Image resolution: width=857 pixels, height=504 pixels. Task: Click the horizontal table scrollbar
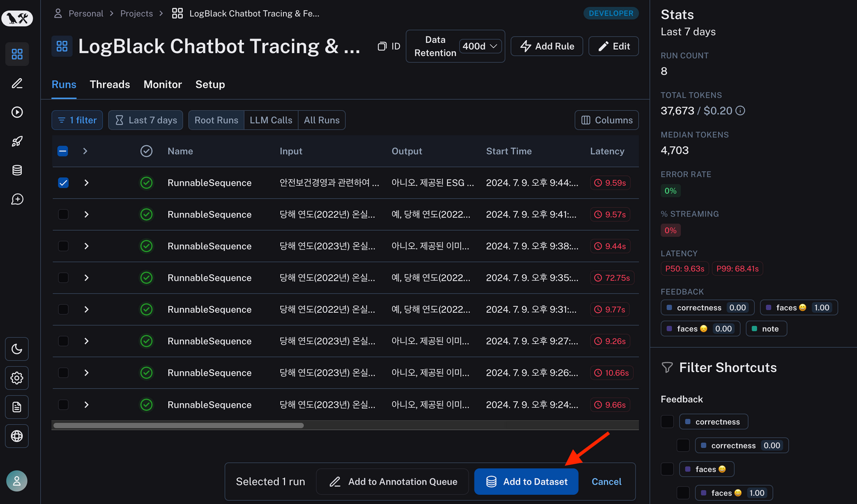pyautogui.click(x=178, y=425)
